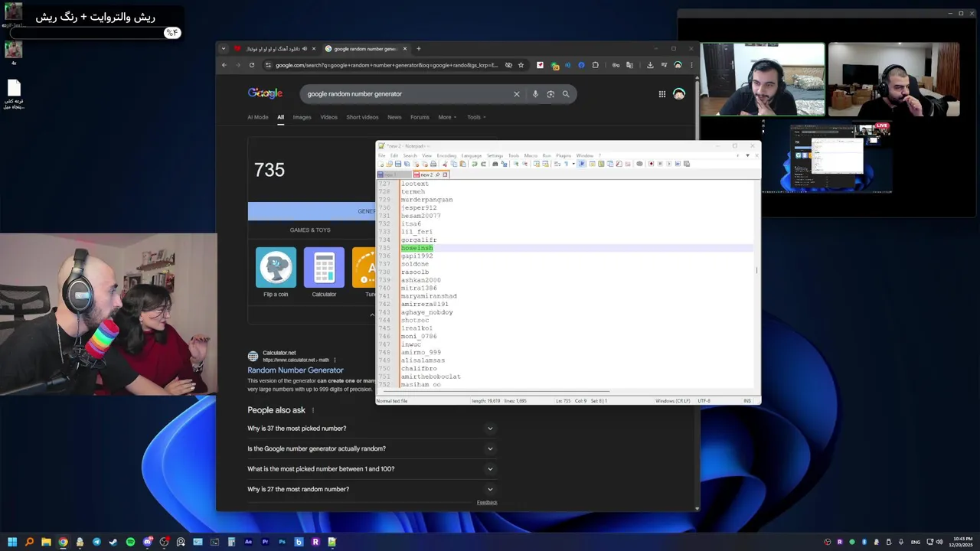Open the Flip a coin tool
The width and height of the screenshot is (980, 551).
point(276,272)
